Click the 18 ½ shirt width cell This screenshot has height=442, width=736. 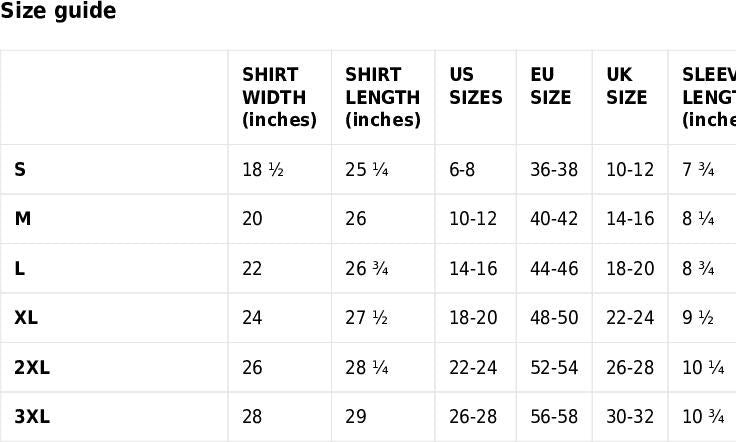tap(263, 170)
